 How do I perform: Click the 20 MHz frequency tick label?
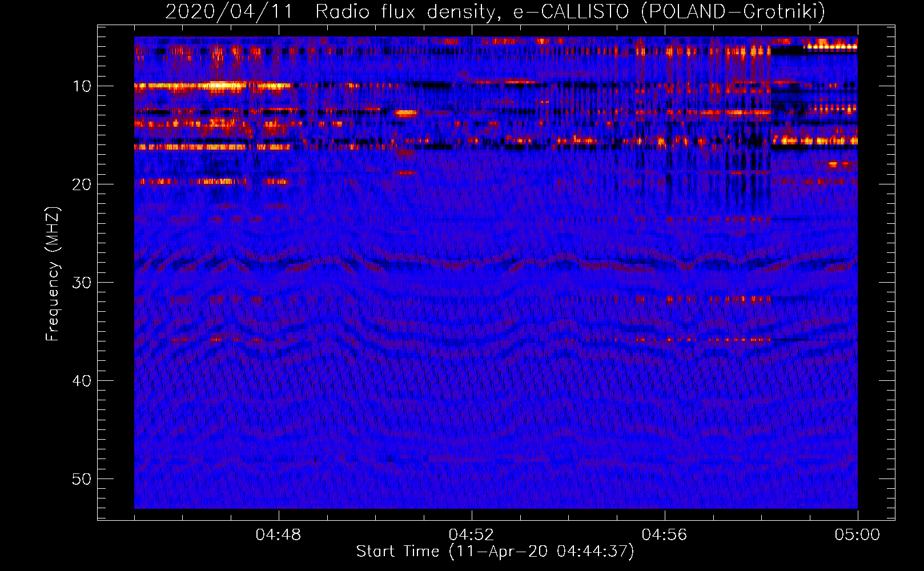(82, 184)
